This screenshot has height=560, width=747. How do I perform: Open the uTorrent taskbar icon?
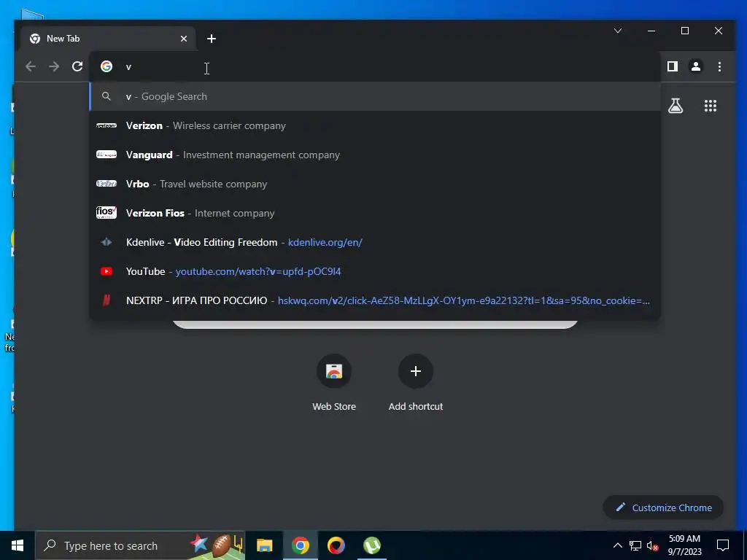pyautogui.click(x=371, y=545)
